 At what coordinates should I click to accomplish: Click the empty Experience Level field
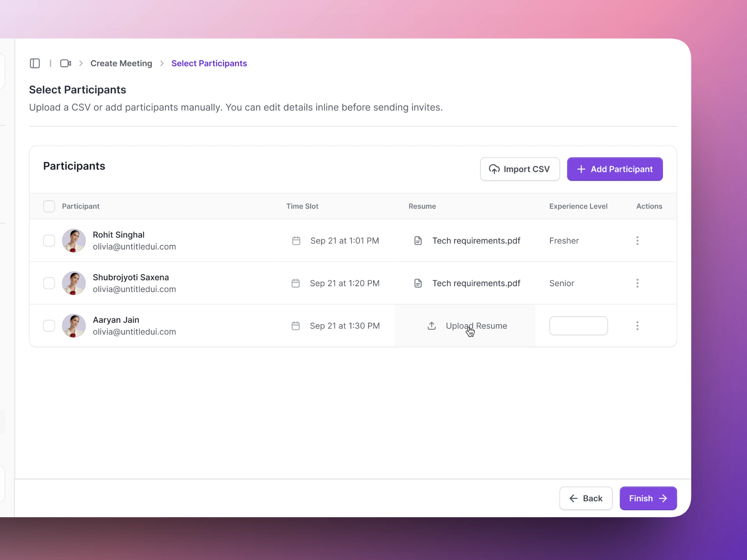click(578, 326)
